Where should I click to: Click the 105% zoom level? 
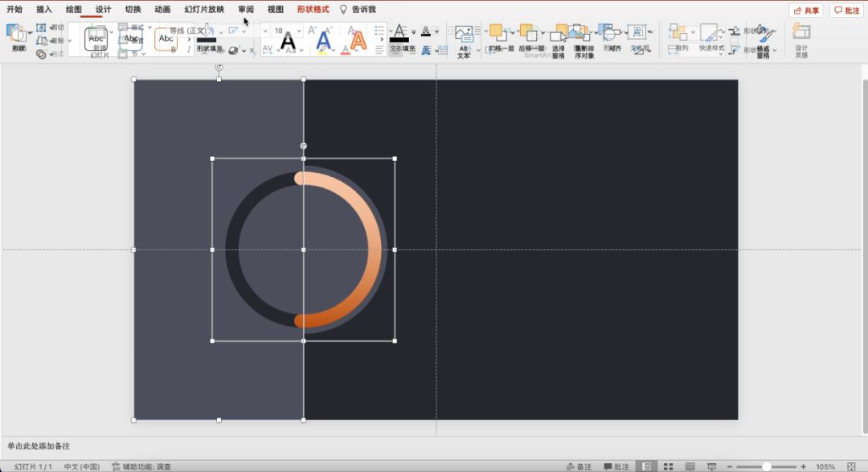click(x=825, y=467)
